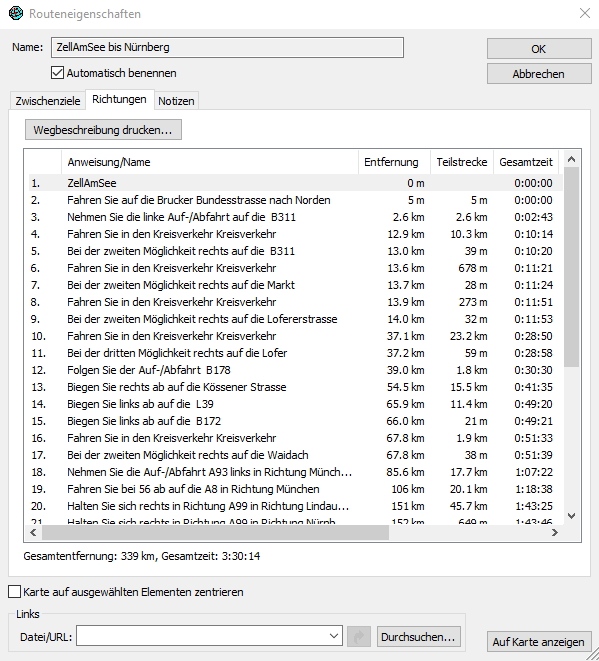Click the vertical scrollbar thumb
599x661 pixels.
(x=572, y=267)
